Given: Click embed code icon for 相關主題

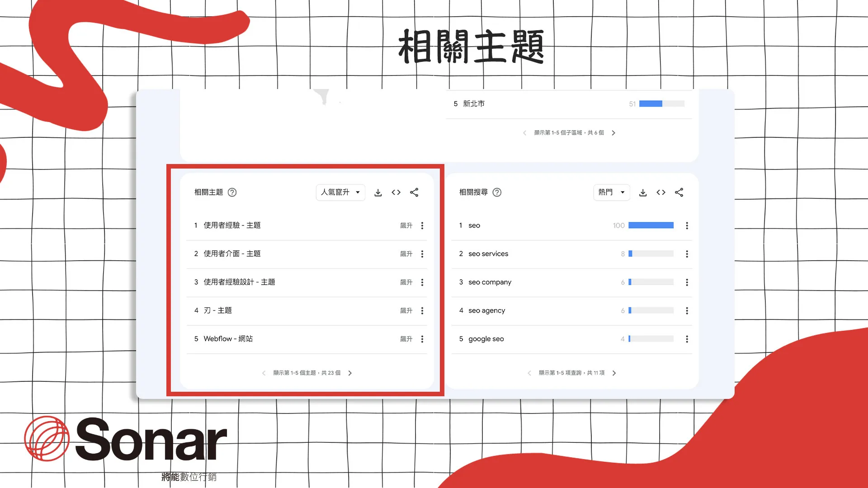Looking at the screenshot, I should click(396, 192).
